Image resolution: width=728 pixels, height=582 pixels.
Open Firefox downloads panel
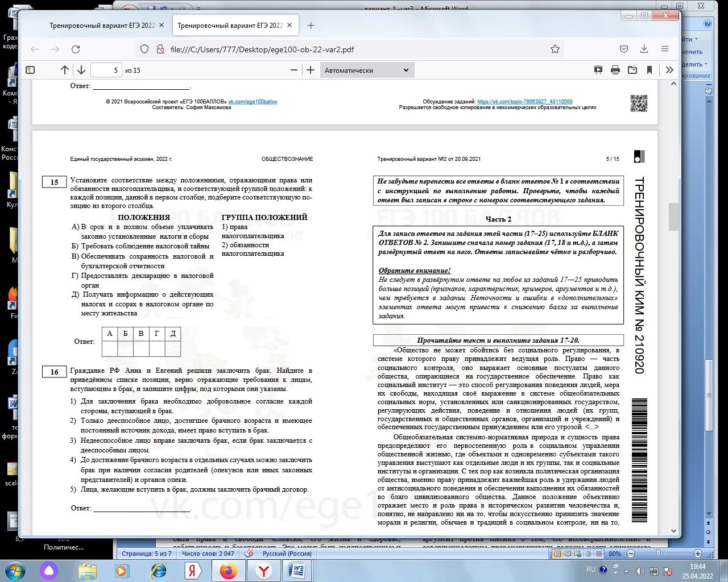pyautogui.click(x=644, y=49)
